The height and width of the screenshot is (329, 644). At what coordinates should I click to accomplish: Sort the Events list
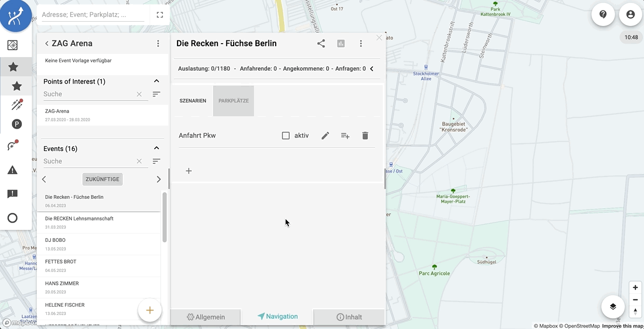pyautogui.click(x=156, y=161)
